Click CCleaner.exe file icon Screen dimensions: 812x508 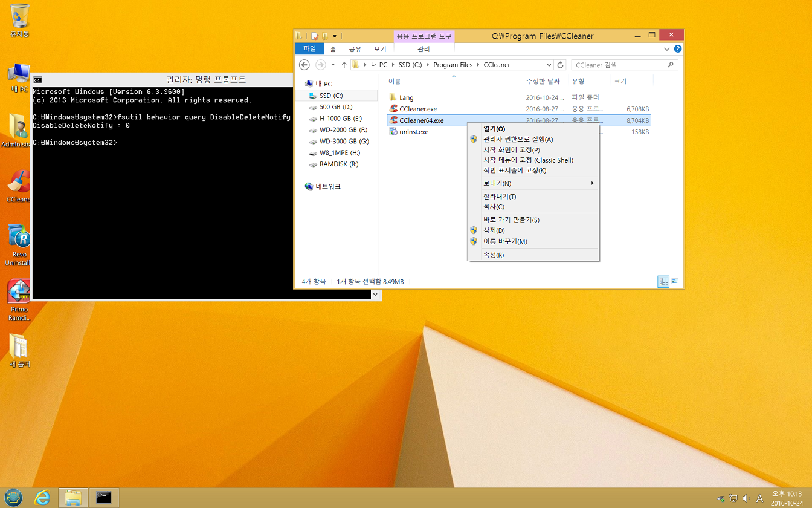pos(394,109)
